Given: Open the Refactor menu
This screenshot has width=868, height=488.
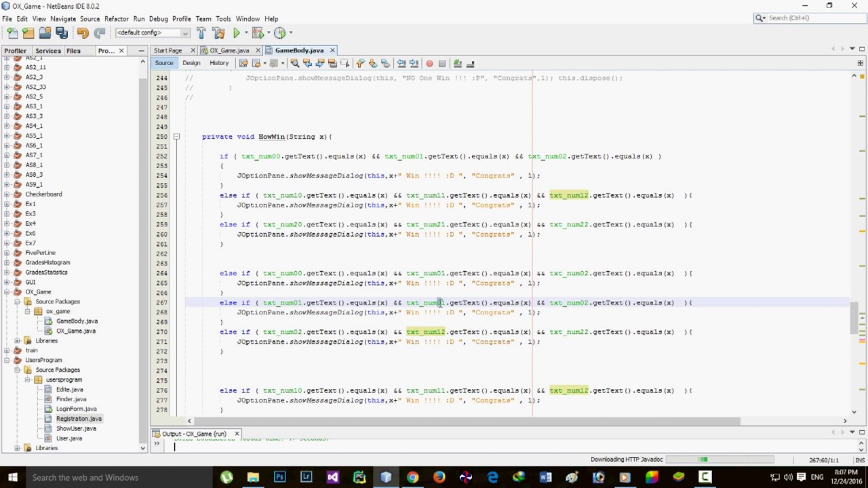Looking at the screenshot, I should [x=117, y=19].
